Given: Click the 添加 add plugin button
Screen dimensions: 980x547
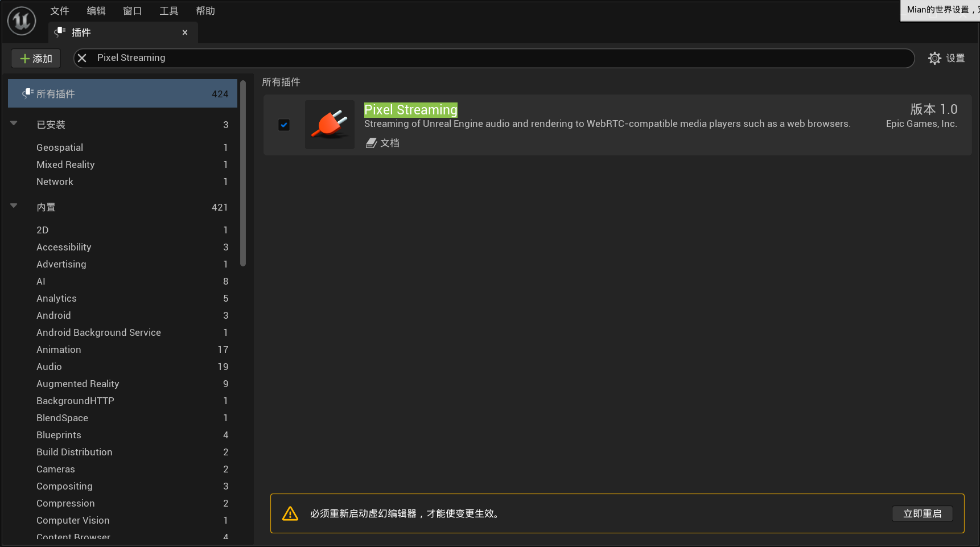Looking at the screenshot, I should click(36, 58).
